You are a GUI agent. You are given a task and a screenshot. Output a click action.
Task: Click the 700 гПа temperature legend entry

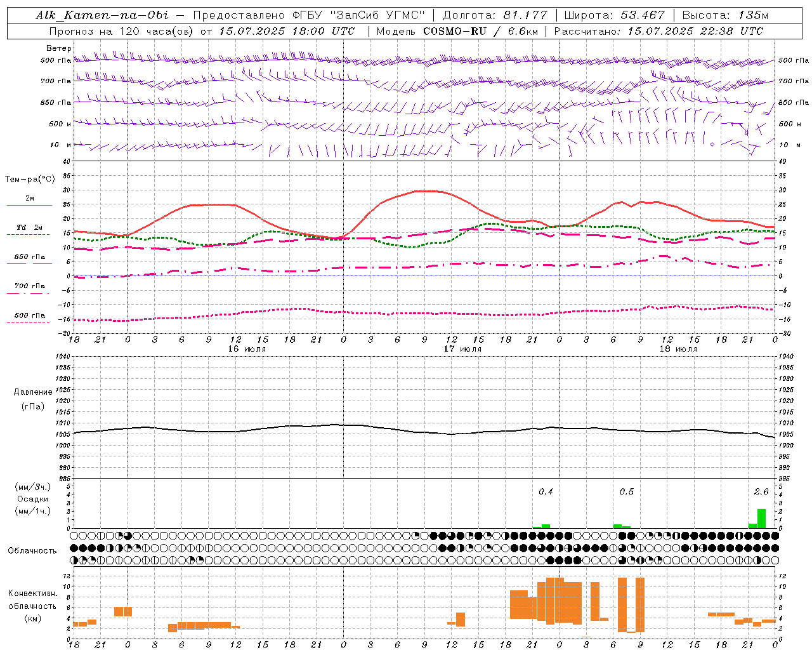(30, 286)
